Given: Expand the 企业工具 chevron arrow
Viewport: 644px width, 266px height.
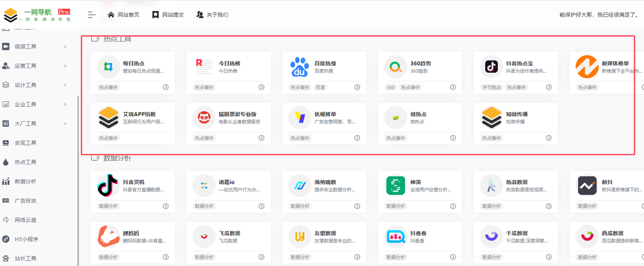Looking at the screenshot, I should (66, 104).
